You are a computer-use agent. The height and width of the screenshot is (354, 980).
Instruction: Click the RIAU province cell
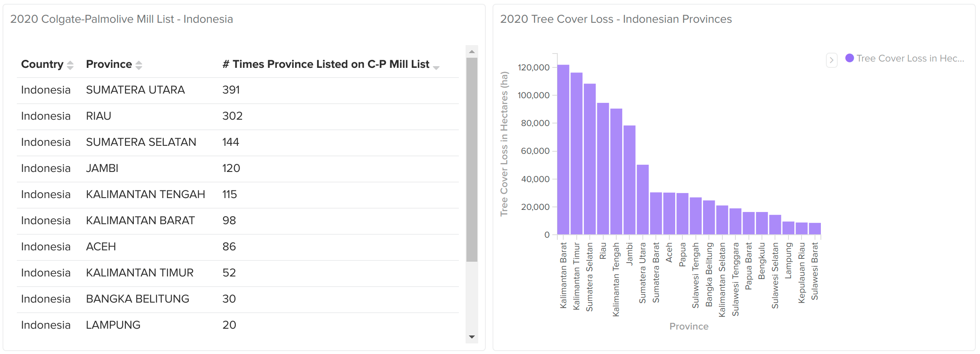point(99,116)
